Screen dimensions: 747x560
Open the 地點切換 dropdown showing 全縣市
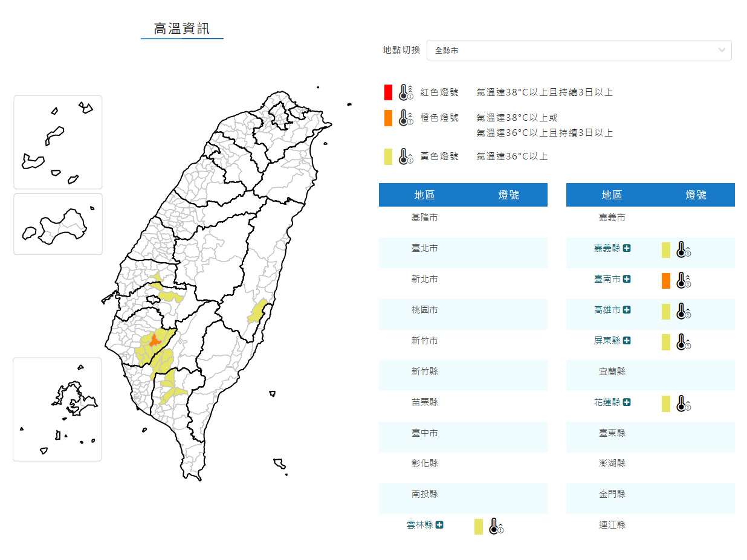coord(579,50)
